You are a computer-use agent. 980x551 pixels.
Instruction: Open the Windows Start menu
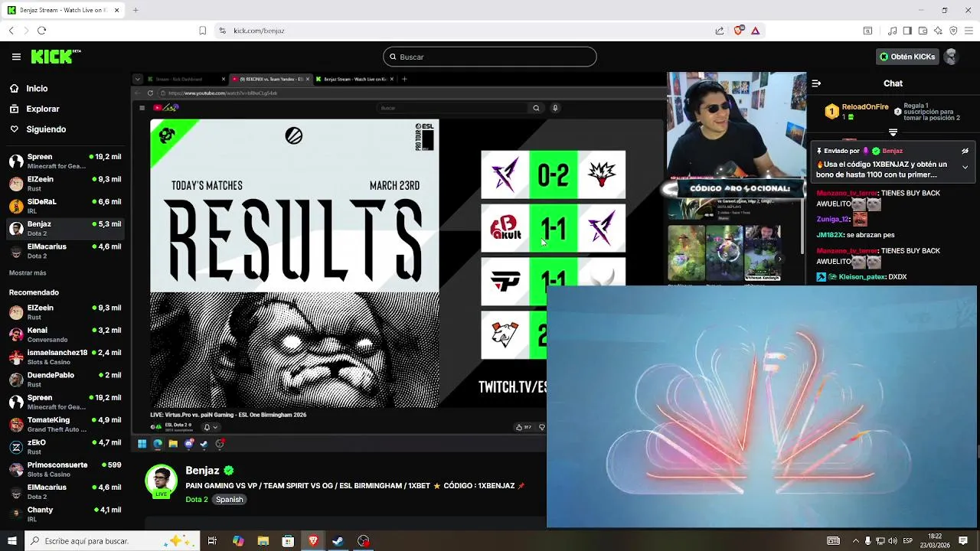pos(11,541)
